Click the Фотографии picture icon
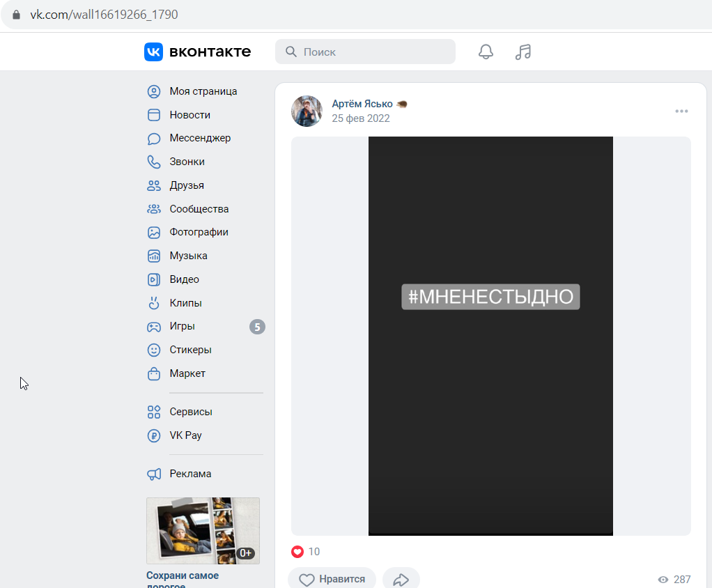Screen dimensions: 712x588 click(x=154, y=233)
